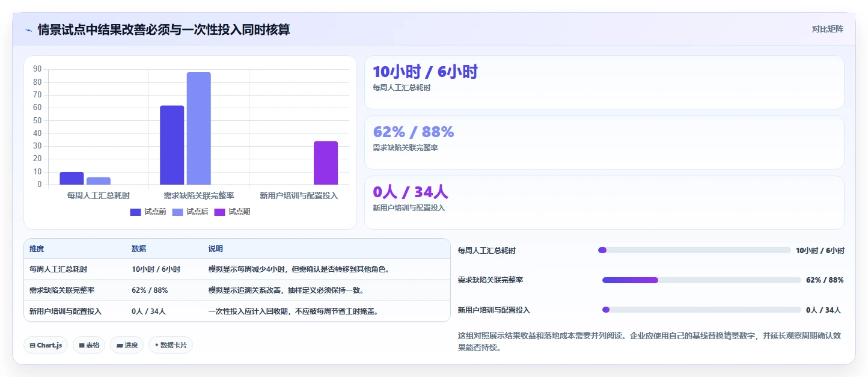The image size is (868, 377).
Task: Click the 对比矩阵 label in header
Action: (827, 29)
